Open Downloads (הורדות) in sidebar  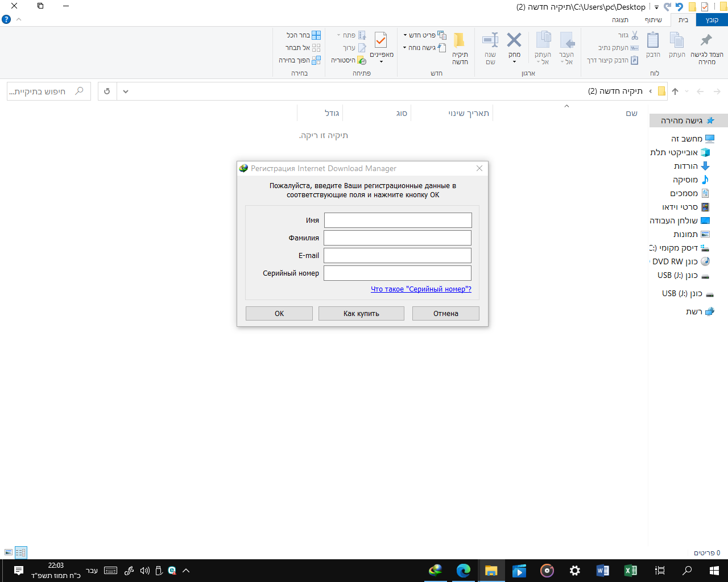tap(692, 166)
